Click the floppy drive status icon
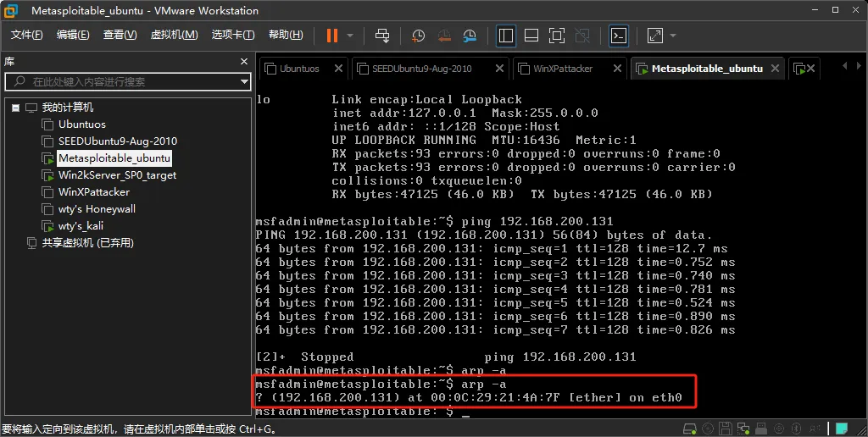 pos(726,429)
